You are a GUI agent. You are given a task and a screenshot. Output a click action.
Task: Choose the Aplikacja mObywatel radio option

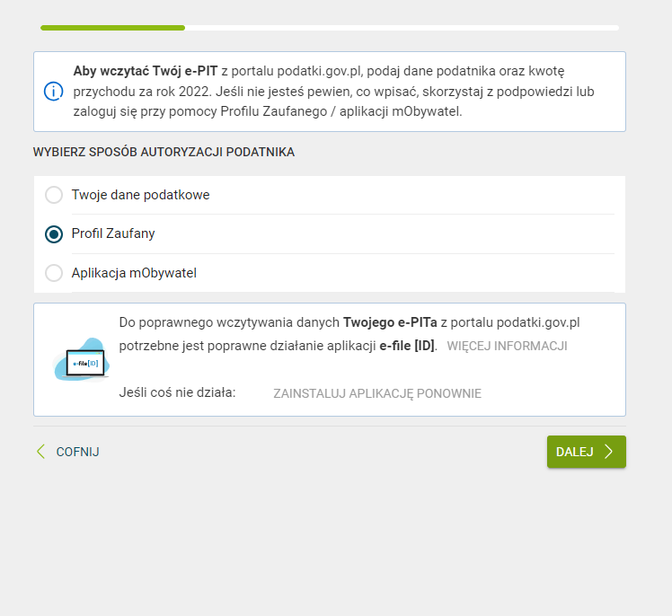54,273
